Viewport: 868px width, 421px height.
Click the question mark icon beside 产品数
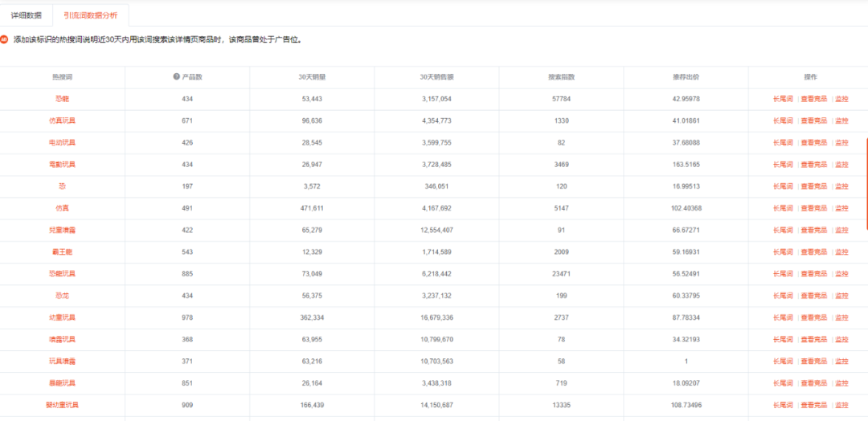pos(176,77)
